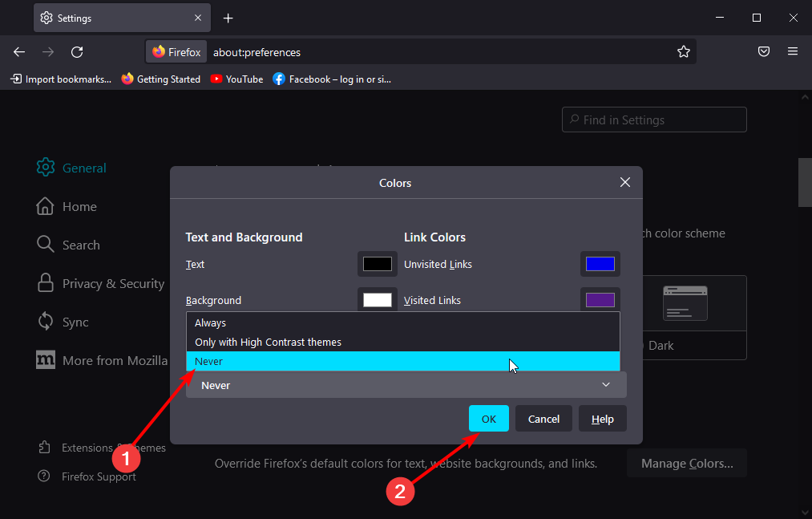Click Manage Colors button
Image resolution: width=812 pixels, height=519 pixels.
point(687,464)
